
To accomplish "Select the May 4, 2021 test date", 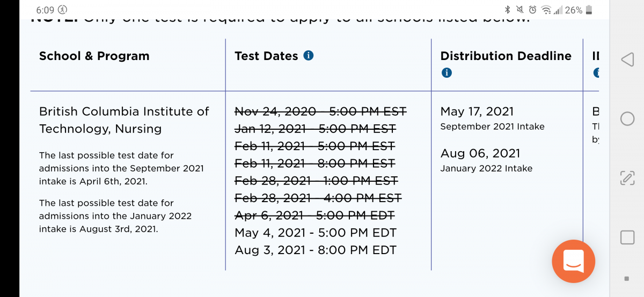I will coord(316,233).
